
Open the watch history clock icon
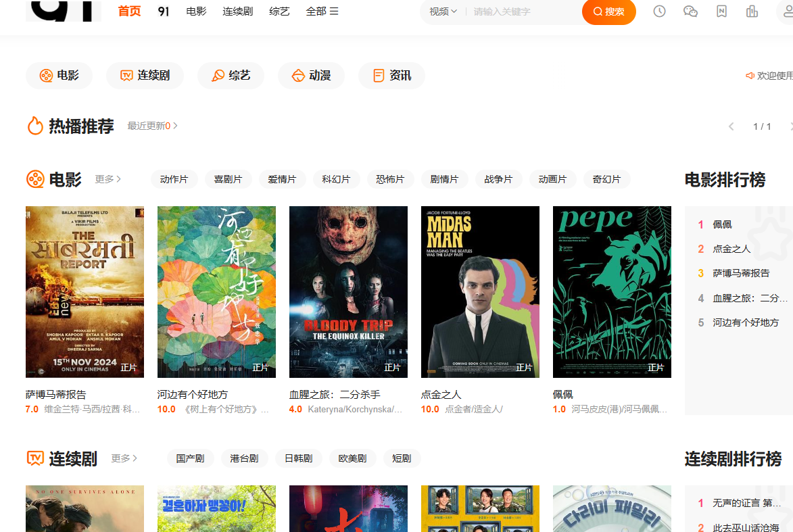click(x=660, y=11)
